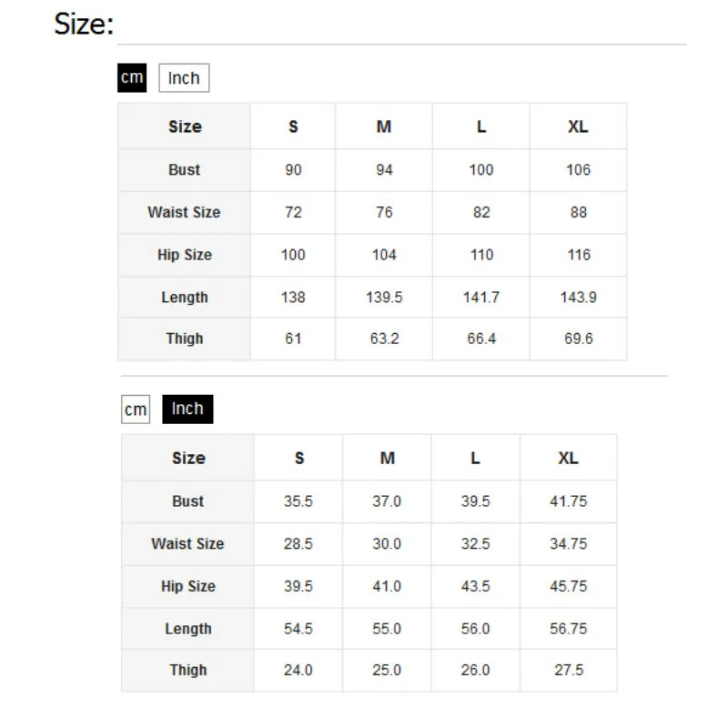Click the 139.5 length value for M
This screenshot has height=728, width=728.
coord(384,297)
